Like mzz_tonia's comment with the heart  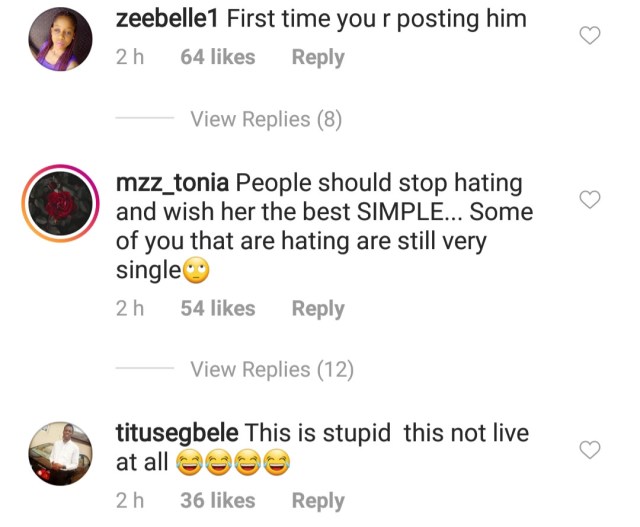(x=590, y=200)
